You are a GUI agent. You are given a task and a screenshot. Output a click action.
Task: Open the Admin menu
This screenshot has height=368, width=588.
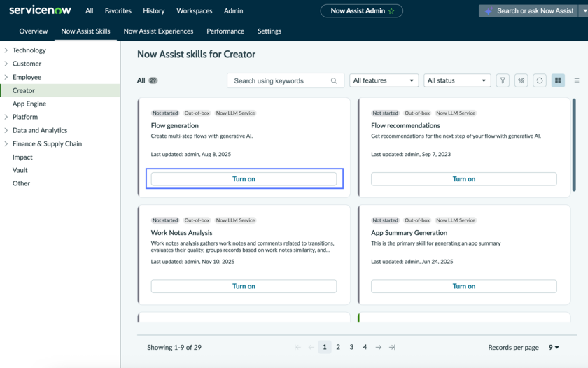pos(233,11)
